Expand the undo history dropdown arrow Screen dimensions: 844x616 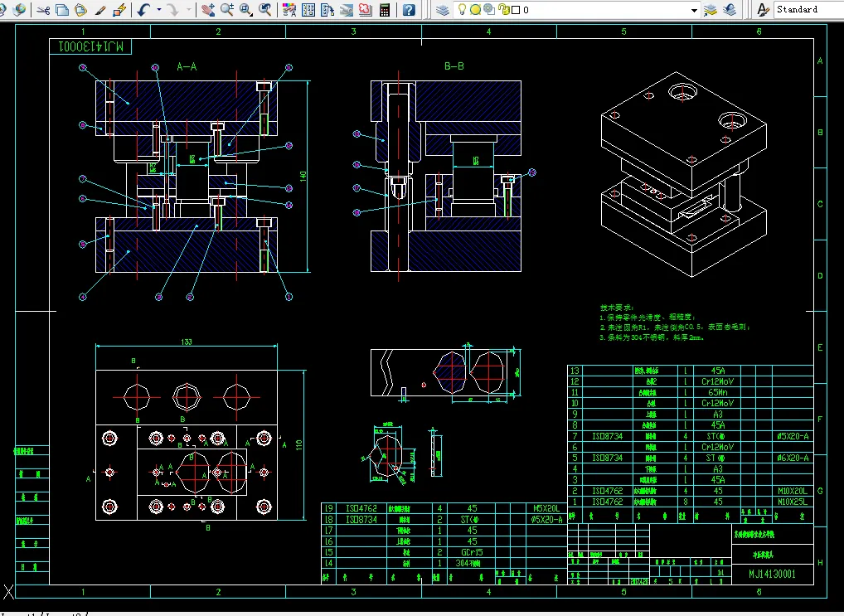pos(159,10)
